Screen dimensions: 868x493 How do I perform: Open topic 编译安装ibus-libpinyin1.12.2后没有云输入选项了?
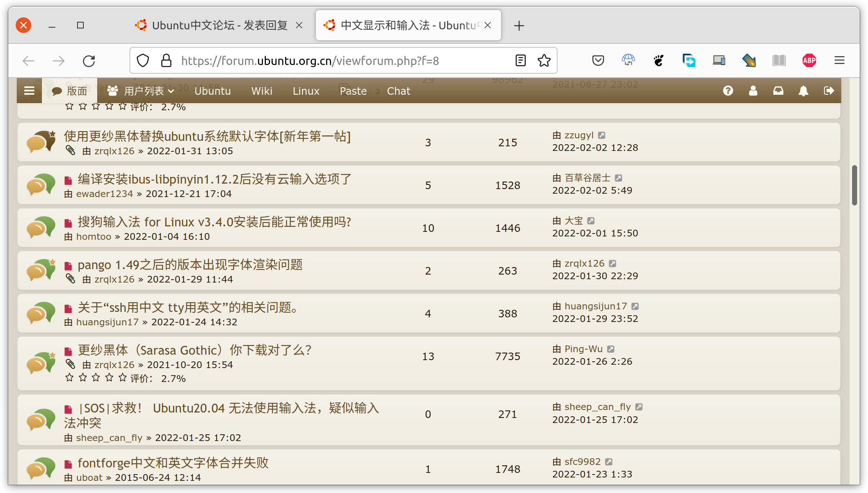pos(214,179)
